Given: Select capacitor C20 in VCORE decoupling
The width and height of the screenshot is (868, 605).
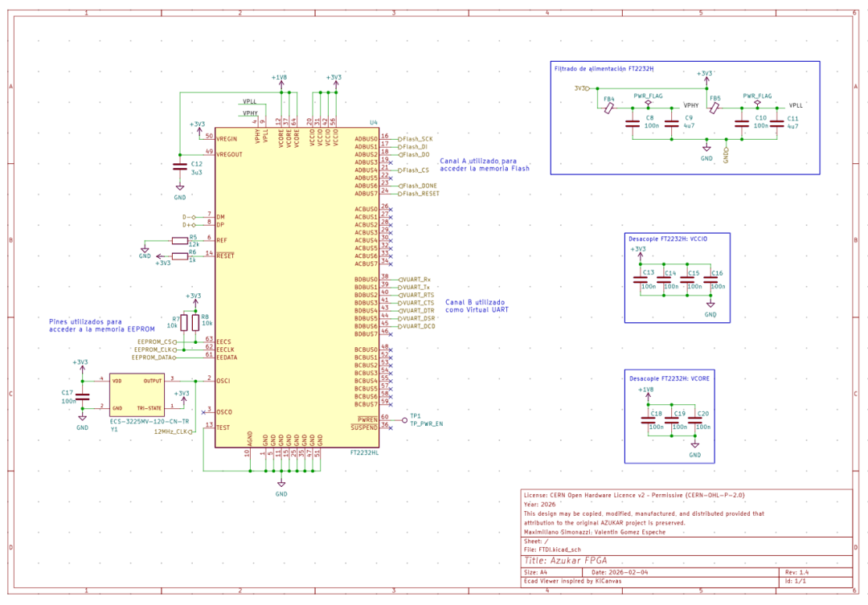Looking at the screenshot, I should 694,421.
